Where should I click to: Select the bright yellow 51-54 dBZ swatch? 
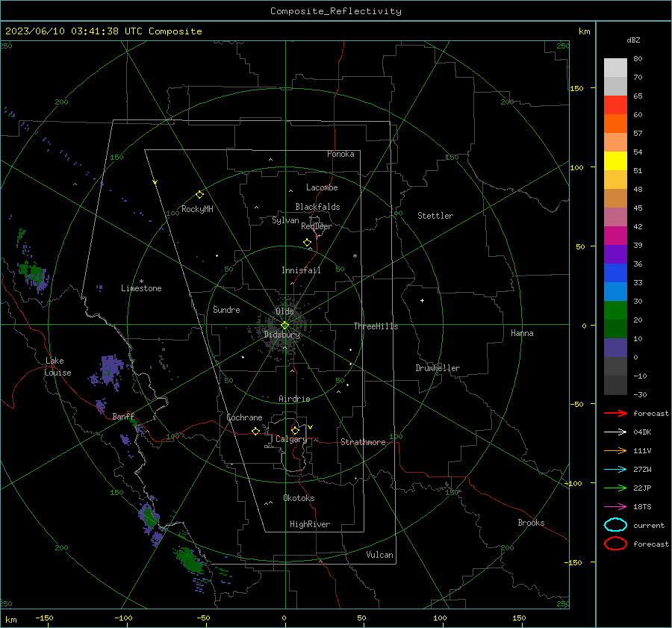click(x=615, y=161)
